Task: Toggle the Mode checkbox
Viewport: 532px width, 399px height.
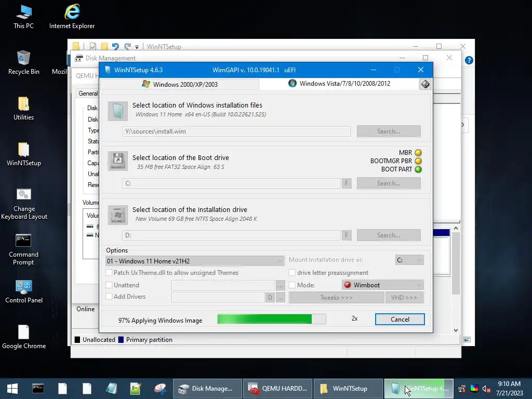Action: (x=292, y=285)
